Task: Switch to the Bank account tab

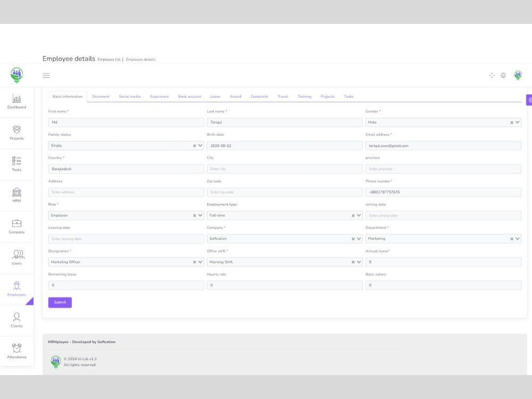Action: click(189, 96)
